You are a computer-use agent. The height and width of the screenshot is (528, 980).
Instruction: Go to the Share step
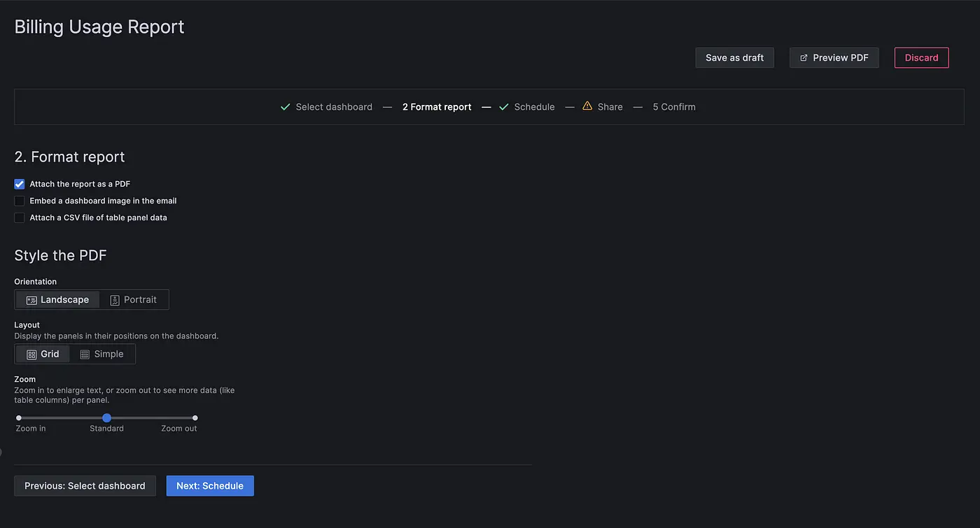click(608, 106)
